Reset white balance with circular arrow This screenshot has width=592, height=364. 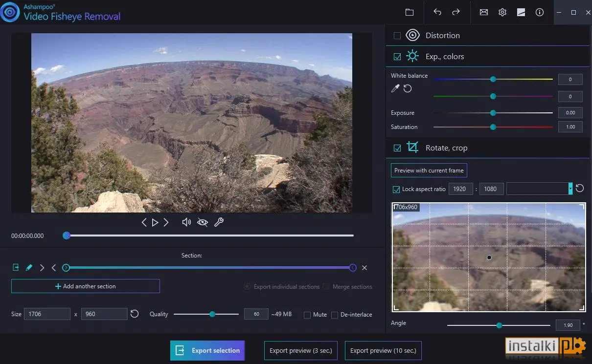(408, 88)
